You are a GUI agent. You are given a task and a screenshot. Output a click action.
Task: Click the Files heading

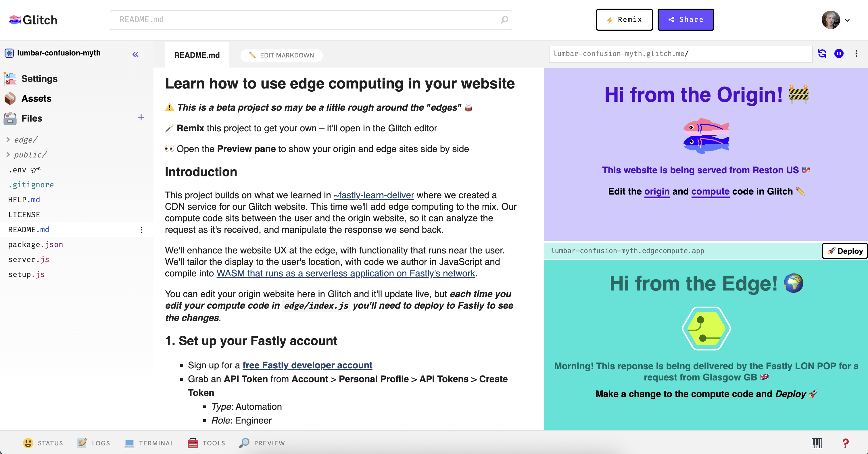coord(32,118)
